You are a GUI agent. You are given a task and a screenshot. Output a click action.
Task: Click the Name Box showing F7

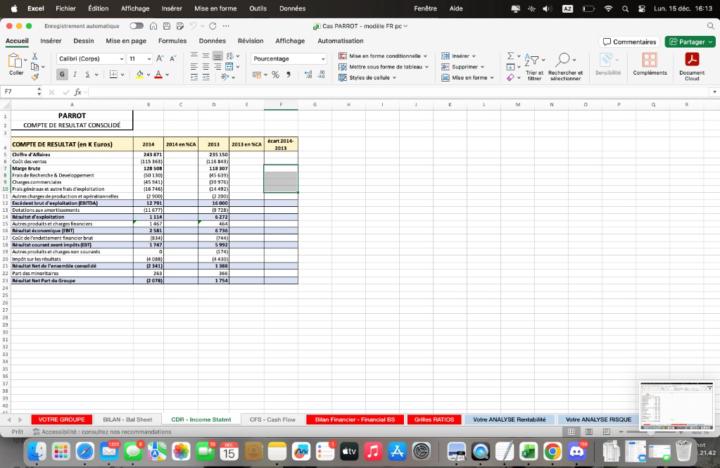pos(19,92)
